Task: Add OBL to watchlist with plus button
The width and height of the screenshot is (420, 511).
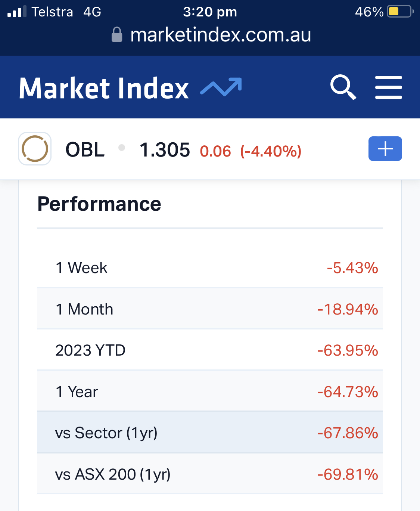Action: 385,149
